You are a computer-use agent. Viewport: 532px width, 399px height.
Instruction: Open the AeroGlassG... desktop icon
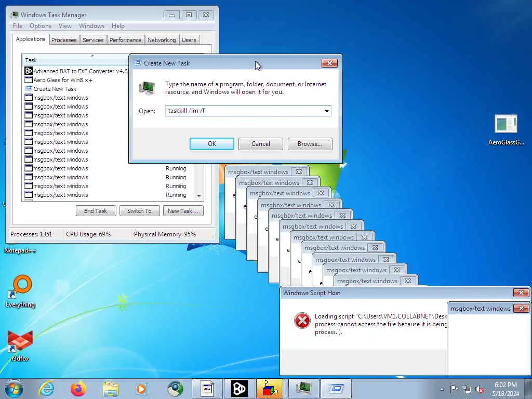[506, 129]
